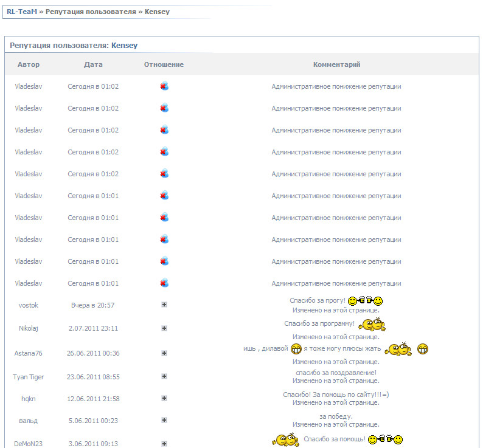Open 'Репутация пользователя' breadcrumb link
Image resolution: width=483 pixels, height=448 pixels.
click(91, 12)
